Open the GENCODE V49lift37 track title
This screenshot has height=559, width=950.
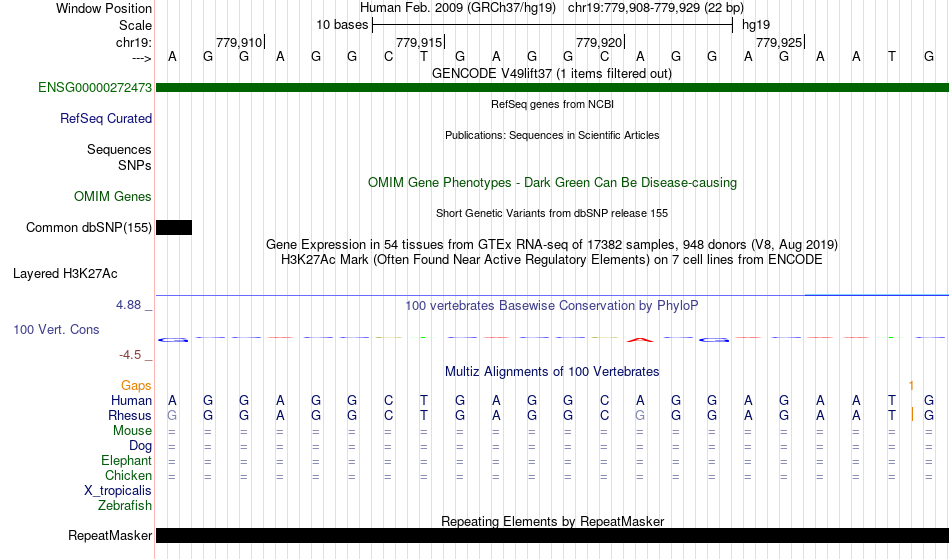click(551, 73)
